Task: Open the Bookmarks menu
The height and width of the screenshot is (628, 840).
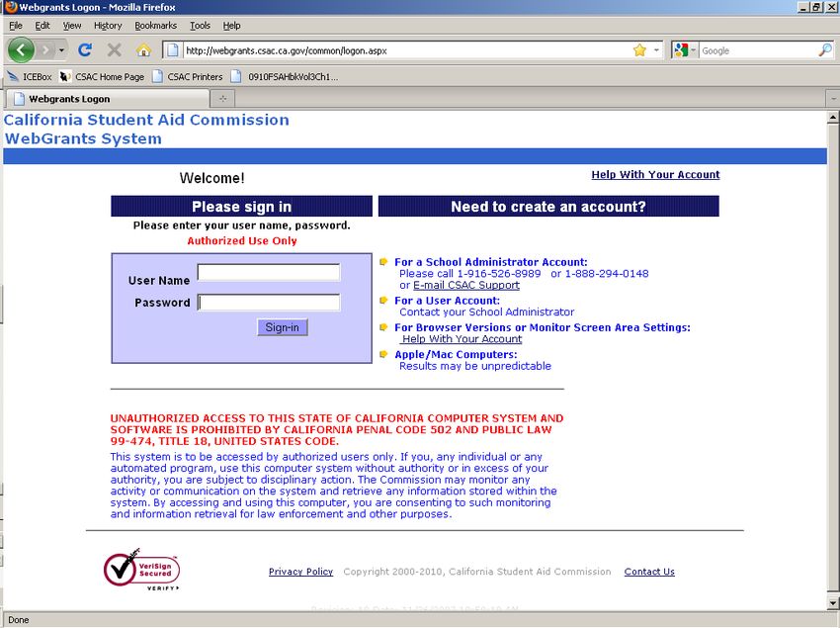Action: pos(155,25)
